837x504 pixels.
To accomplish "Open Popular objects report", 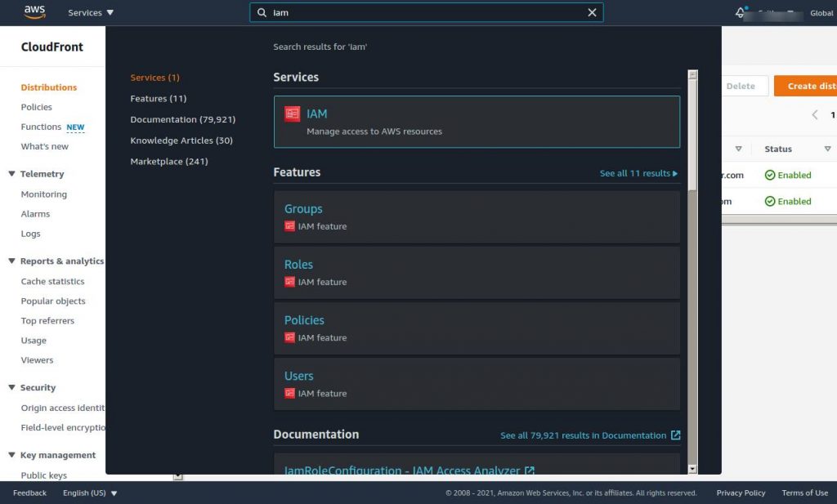I will tap(53, 301).
